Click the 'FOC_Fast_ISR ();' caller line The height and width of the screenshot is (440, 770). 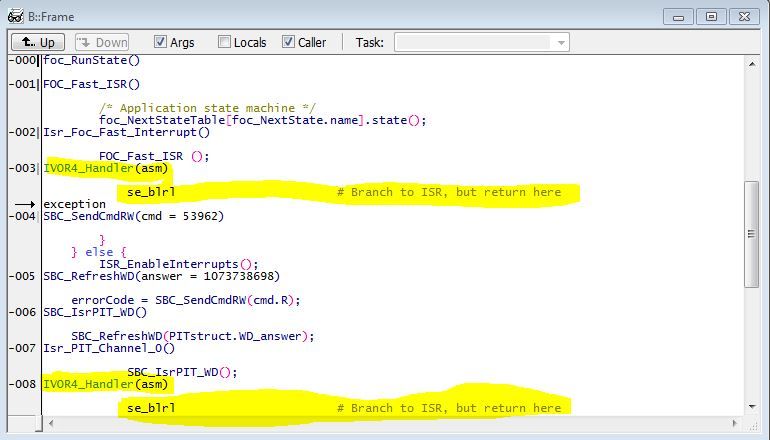click(x=154, y=156)
